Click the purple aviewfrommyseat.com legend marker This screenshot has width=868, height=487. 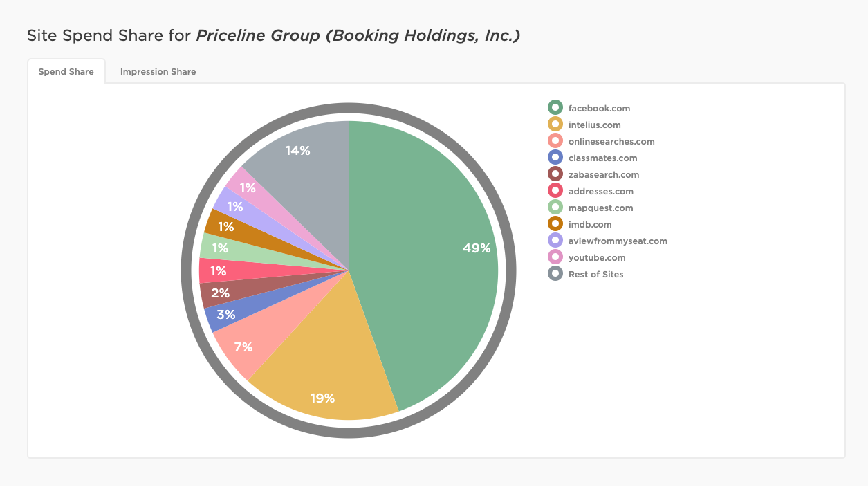554,241
